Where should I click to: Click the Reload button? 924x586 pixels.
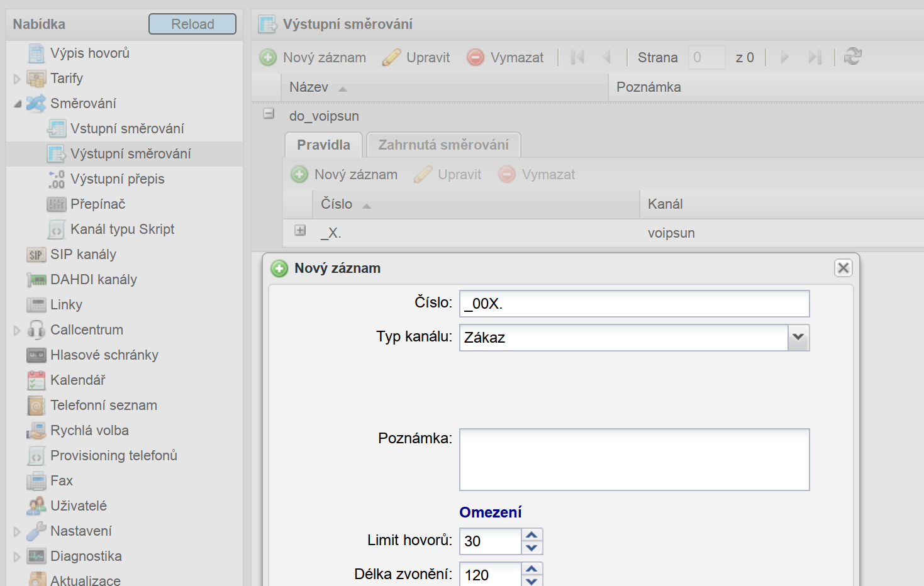[192, 24]
